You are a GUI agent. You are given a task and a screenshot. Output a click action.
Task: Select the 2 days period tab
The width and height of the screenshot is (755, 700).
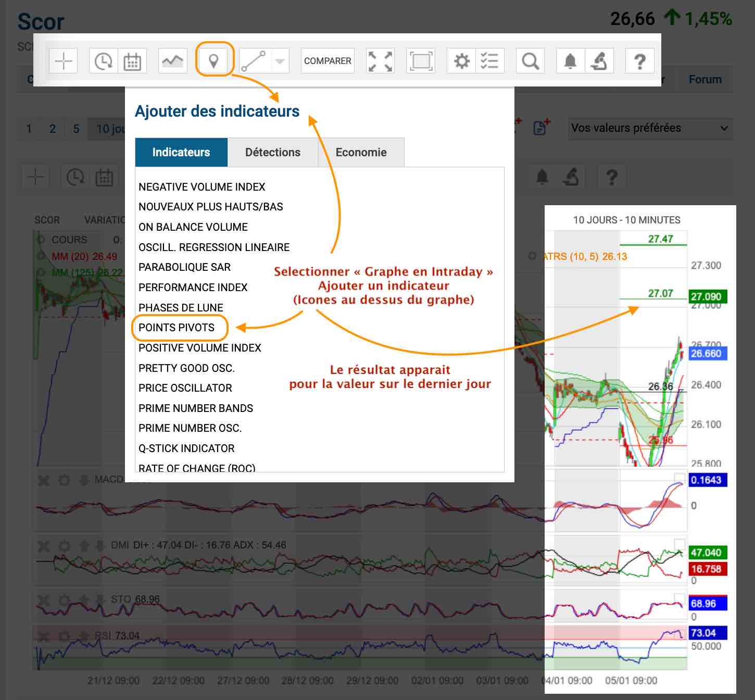point(53,129)
